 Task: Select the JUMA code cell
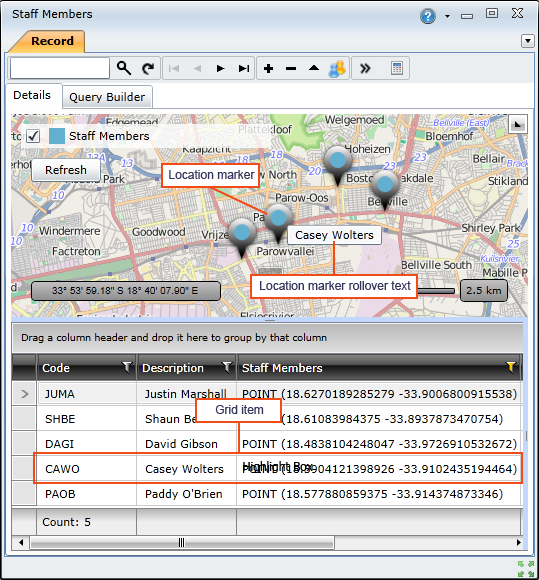pyautogui.click(x=87, y=394)
